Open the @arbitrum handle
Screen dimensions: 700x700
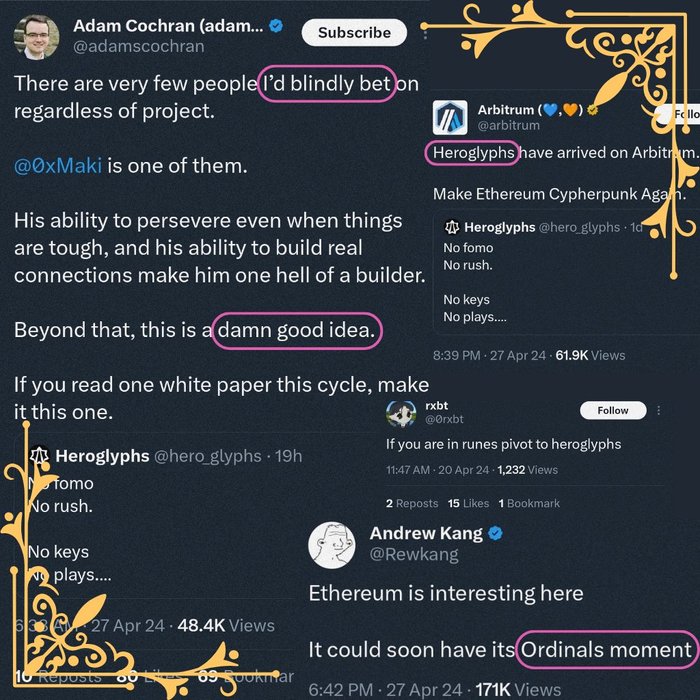pos(509,126)
